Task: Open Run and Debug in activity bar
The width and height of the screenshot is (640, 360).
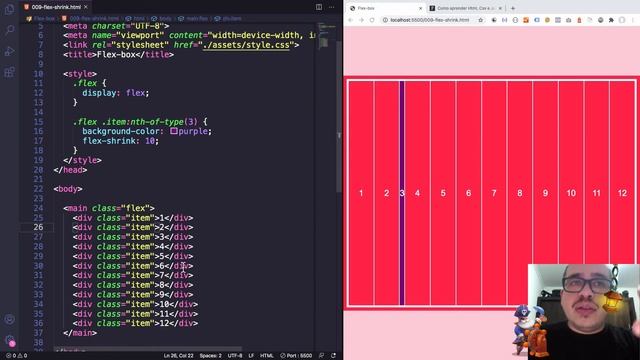Action: click(x=9, y=51)
